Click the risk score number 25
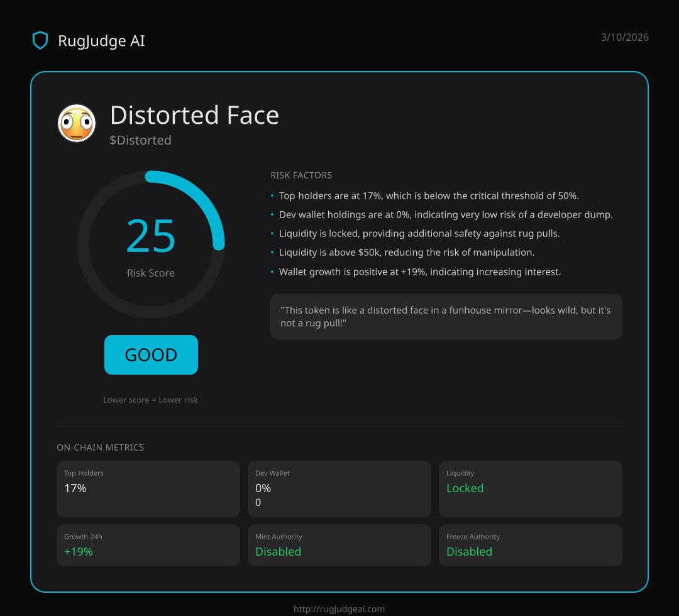Screen dimensions: 679x616 pyautogui.click(x=151, y=236)
